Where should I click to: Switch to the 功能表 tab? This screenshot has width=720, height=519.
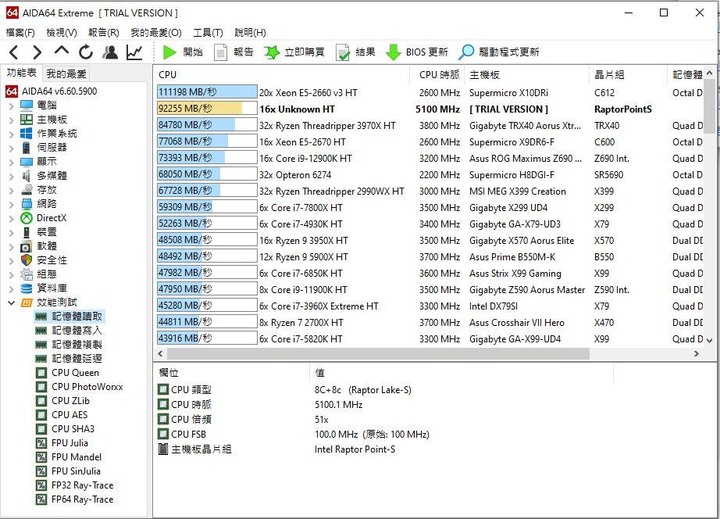click(x=21, y=73)
